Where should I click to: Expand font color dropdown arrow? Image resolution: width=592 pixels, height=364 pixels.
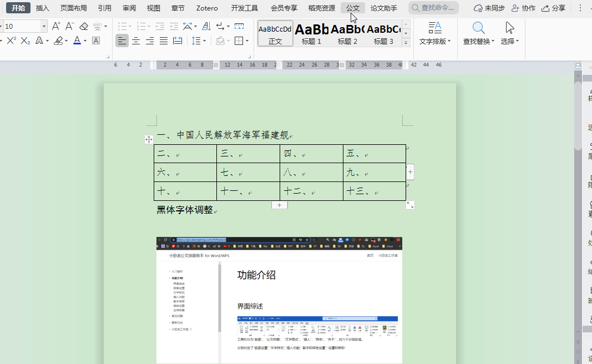tap(85, 41)
